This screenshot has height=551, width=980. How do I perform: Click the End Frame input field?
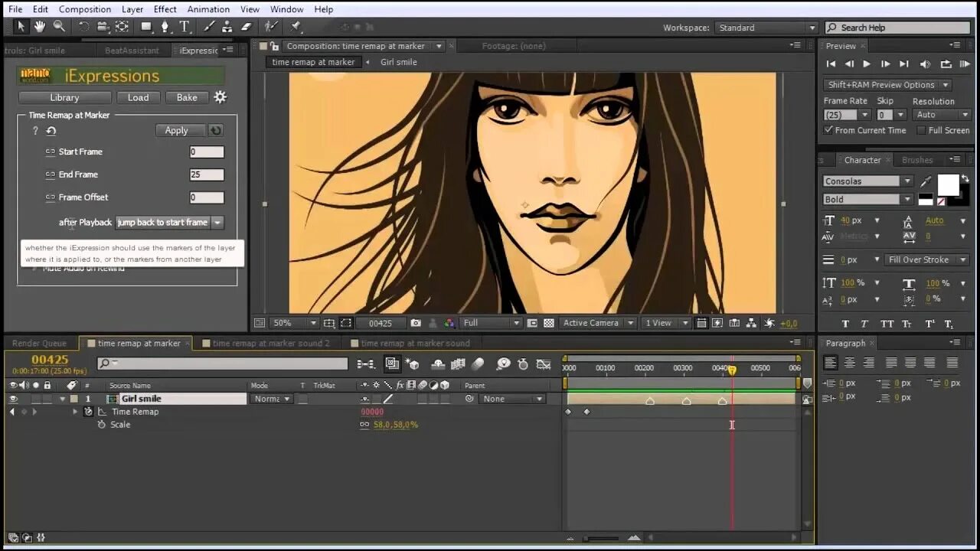click(207, 174)
